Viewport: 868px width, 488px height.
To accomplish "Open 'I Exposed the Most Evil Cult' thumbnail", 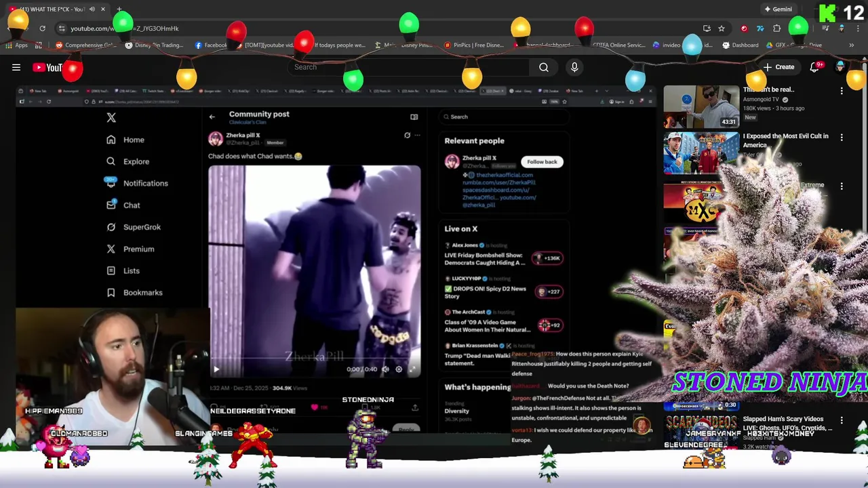I will (x=701, y=153).
